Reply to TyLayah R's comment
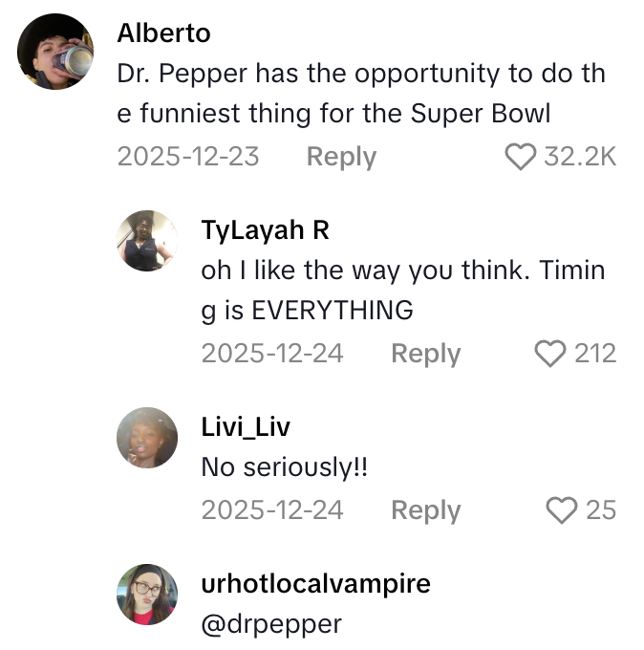 coord(425,354)
